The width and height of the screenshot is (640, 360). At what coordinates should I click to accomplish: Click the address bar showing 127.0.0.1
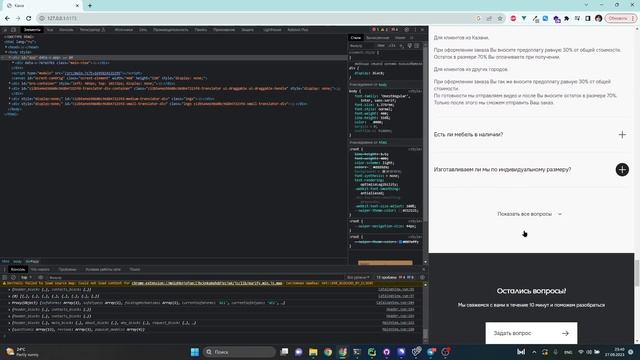(x=257, y=18)
